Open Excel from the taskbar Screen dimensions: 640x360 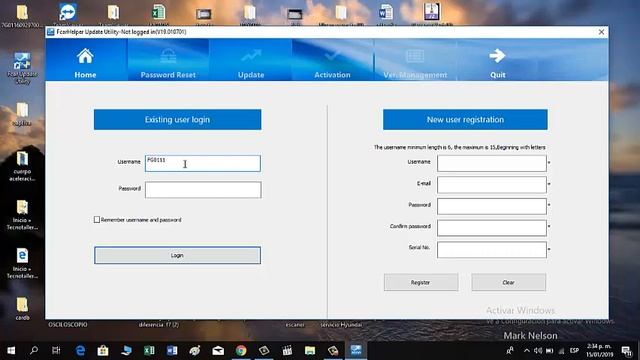tap(149, 350)
